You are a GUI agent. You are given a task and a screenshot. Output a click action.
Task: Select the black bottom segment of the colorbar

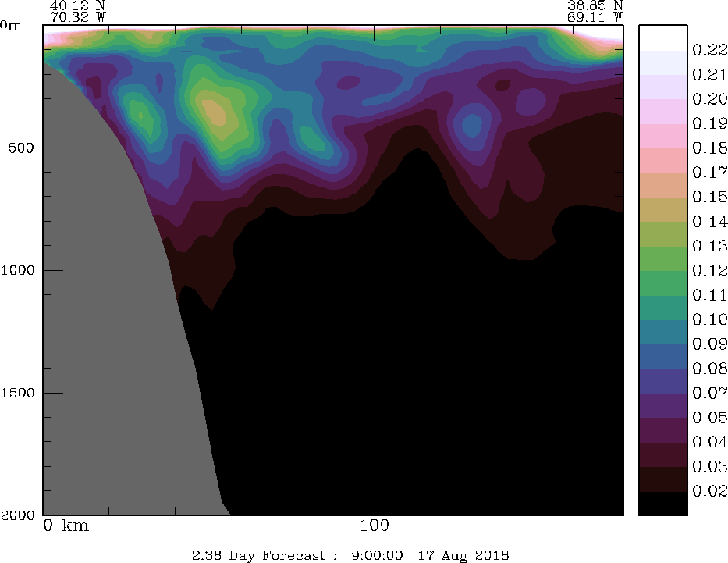click(x=663, y=503)
